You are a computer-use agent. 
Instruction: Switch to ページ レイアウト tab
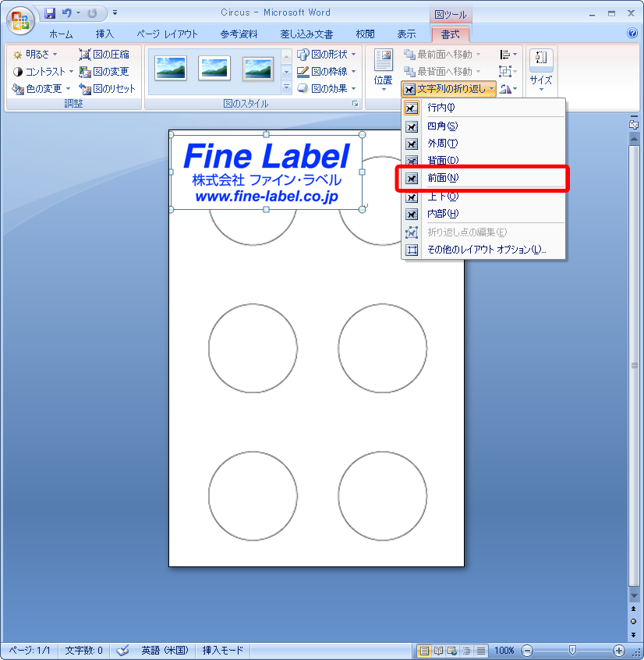tap(167, 34)
